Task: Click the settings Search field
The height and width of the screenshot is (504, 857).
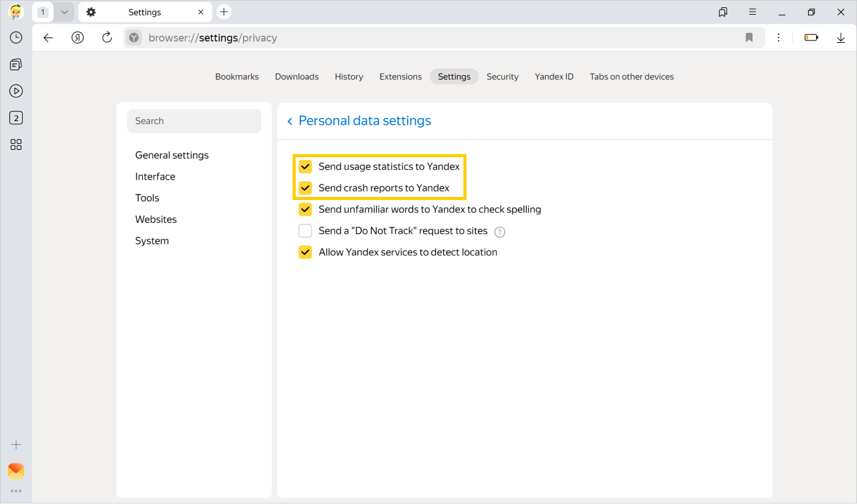Action: pyautogui.click(x=194, y=121)
